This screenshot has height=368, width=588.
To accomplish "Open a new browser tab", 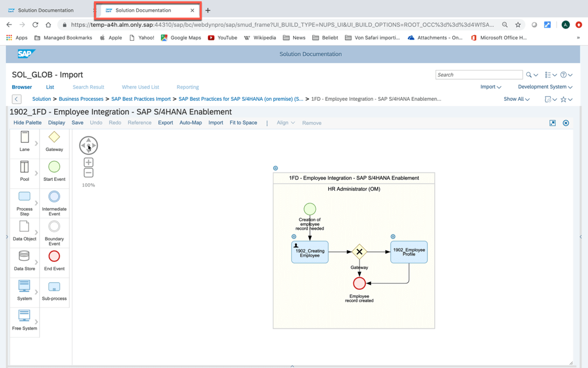I will tap(207, 10).
